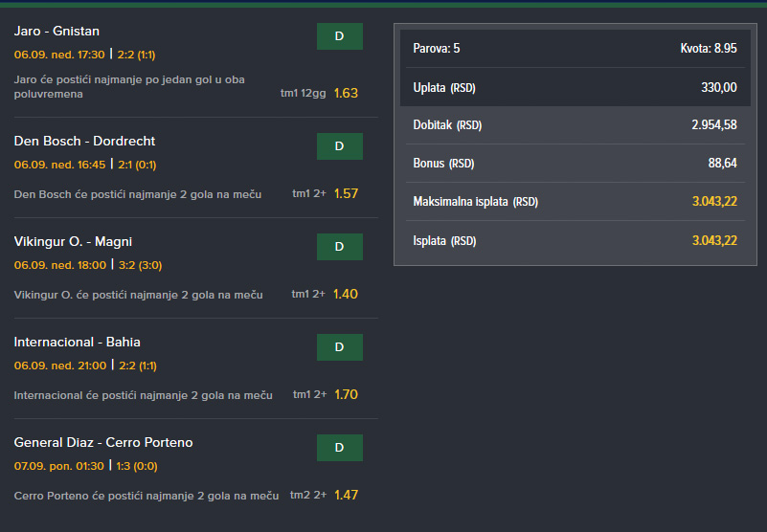This screenshot has height=532, width=767.
Task: Click the green D badge for Jaro - Gnistan
Action: (x=339, y=36)
